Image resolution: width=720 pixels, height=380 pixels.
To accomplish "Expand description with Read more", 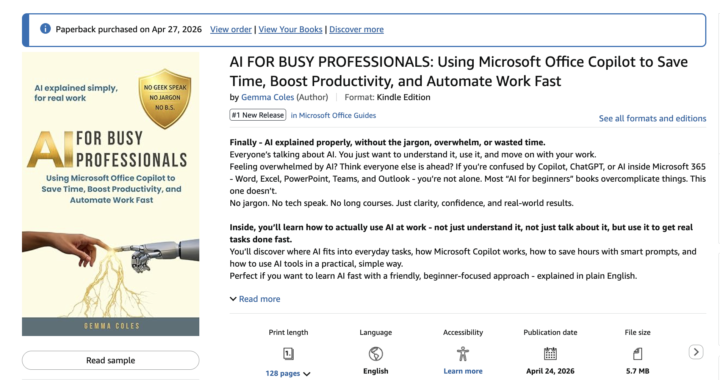I will (255, 299).
